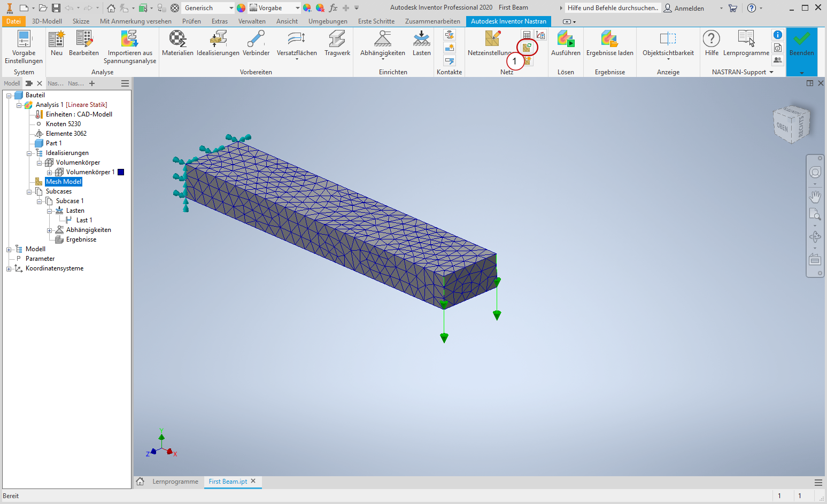Open the Idealisierungen tool
This screenshot has width=827, height=504.
pos(218,43)
